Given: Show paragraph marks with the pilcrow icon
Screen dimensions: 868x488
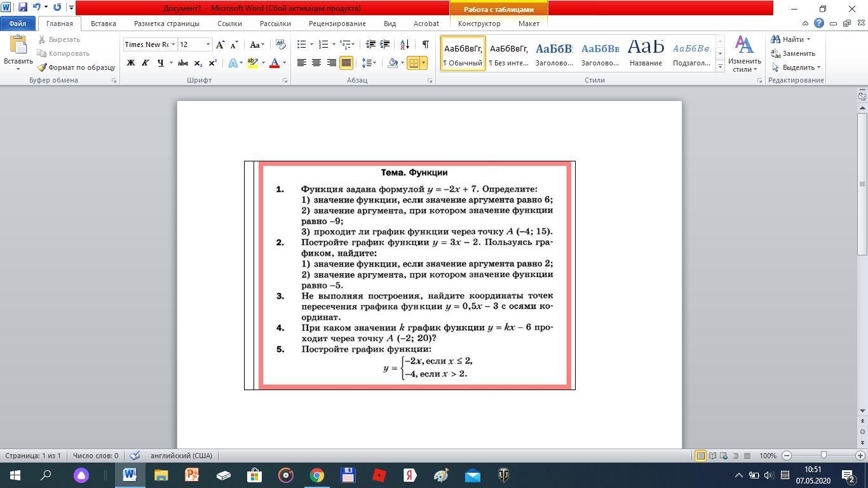Looking at the screenshot, I should (x=425, y=44).
